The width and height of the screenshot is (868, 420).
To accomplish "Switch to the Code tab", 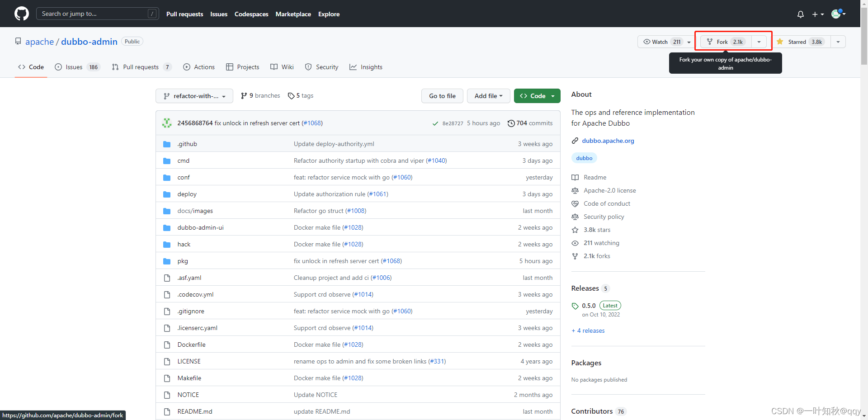I will click(x=31, y=67).
